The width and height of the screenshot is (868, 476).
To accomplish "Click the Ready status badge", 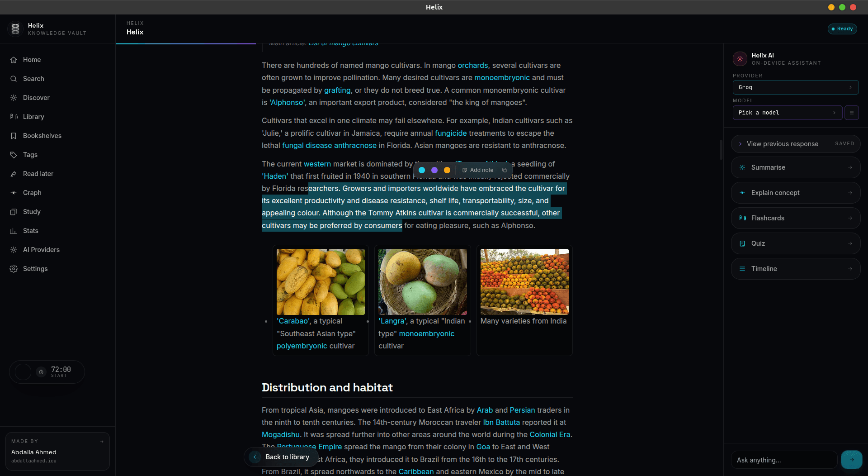I will [x=842, y=29].
